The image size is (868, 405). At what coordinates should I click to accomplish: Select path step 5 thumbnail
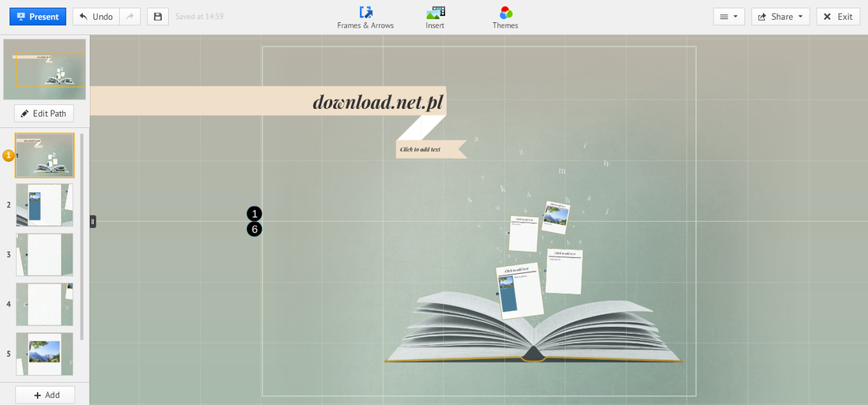pos(44,354)
